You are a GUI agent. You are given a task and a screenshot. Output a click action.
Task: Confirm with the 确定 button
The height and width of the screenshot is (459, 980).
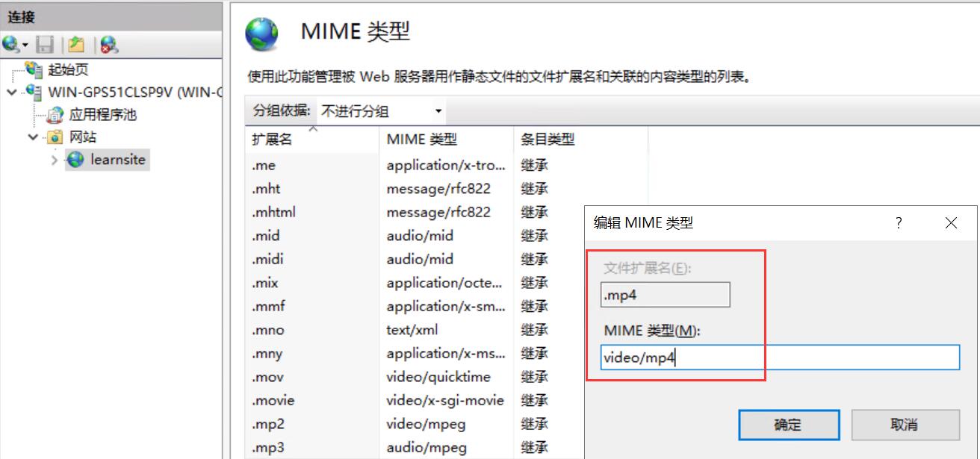788,425
